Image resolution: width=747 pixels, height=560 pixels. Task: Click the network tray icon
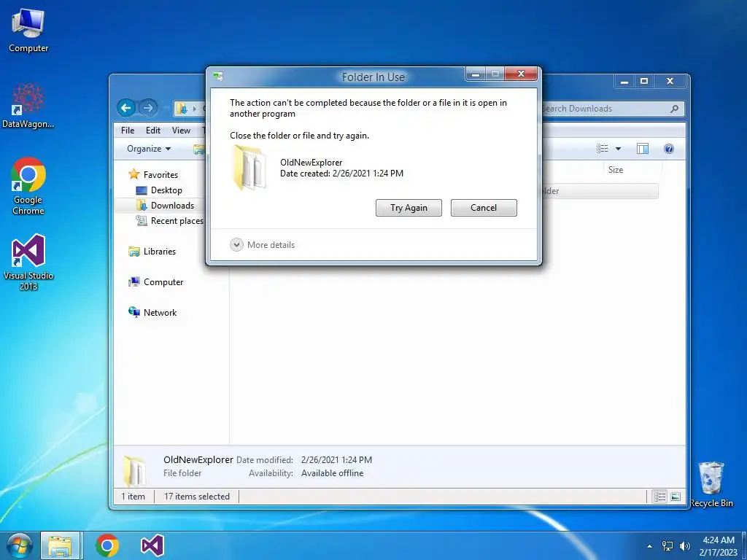667,546
